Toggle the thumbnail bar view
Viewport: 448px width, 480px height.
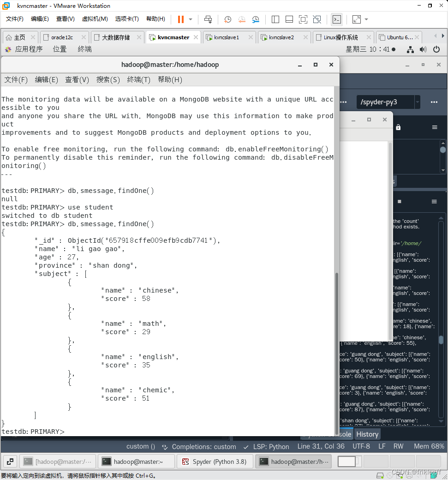coord(289,19)
